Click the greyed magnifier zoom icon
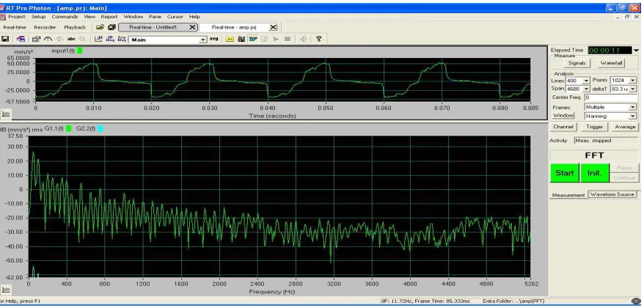 [83, 39]
